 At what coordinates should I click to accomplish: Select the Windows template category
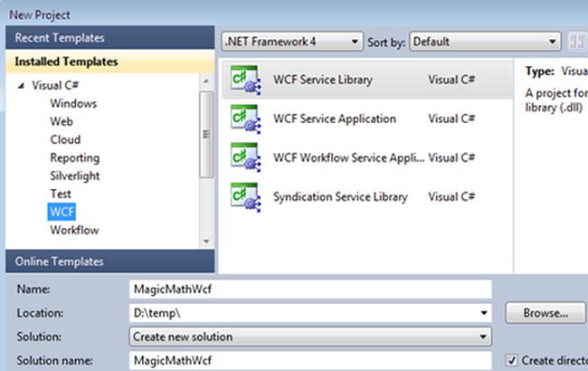pyautogui.click(x=73, y=103)
